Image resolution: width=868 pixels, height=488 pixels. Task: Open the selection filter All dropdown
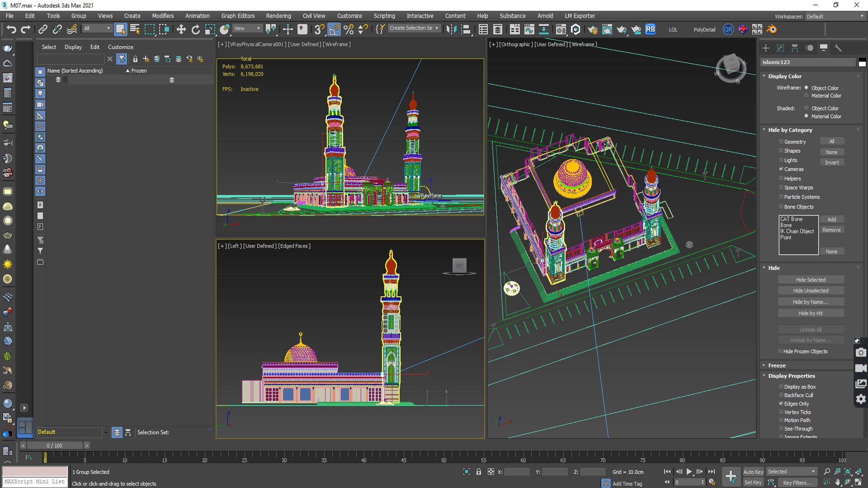(x=97, y=28)
